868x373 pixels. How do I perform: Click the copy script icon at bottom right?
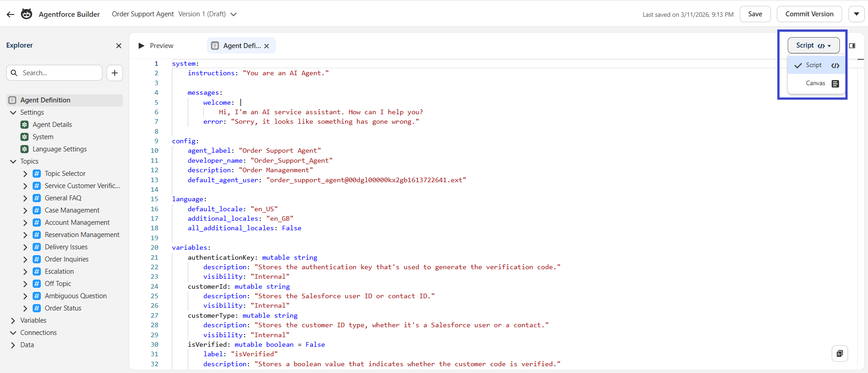[840, 354]
